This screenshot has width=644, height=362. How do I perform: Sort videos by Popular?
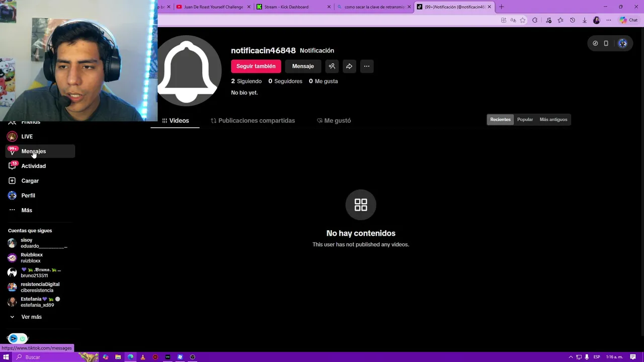(x=525, y=120)
